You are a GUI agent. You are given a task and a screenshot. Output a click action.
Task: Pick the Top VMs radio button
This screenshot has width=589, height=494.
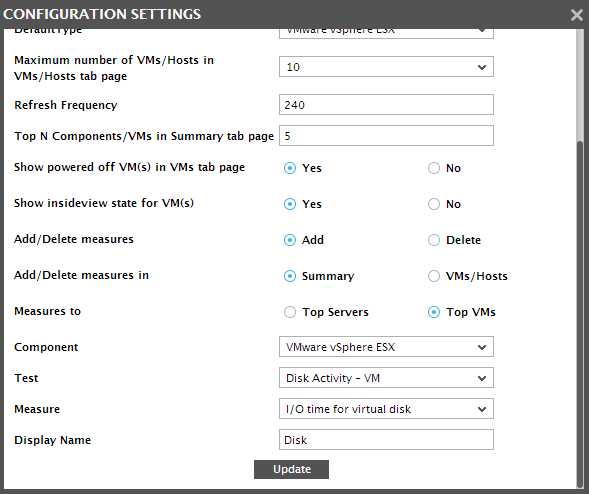point(433,312)
